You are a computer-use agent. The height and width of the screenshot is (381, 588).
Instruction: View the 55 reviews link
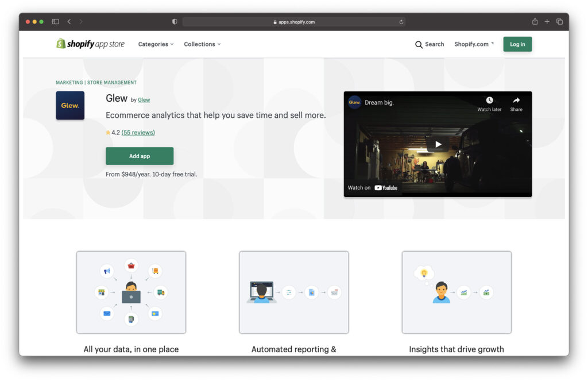[x=138, y=133]
